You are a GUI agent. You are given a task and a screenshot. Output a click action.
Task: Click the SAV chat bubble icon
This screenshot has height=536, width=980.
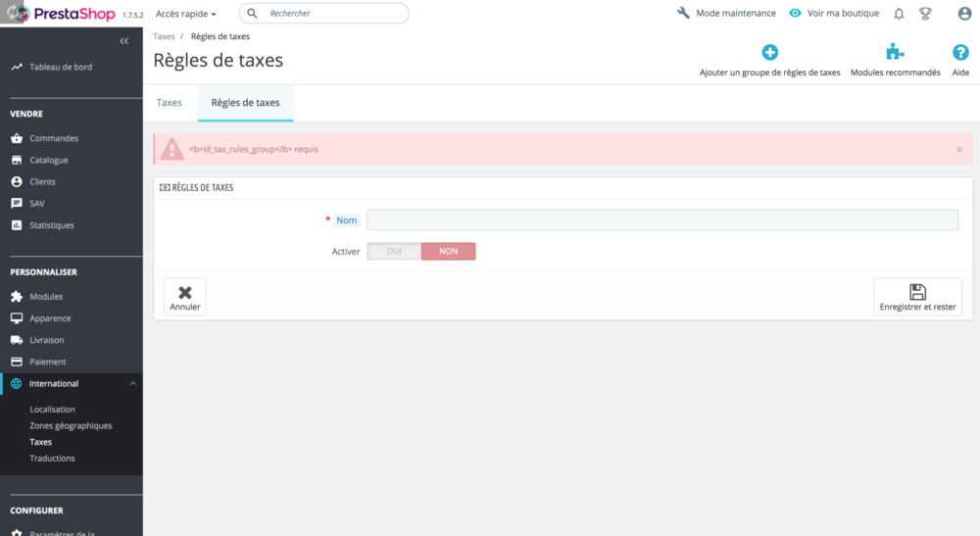(17, 204)
